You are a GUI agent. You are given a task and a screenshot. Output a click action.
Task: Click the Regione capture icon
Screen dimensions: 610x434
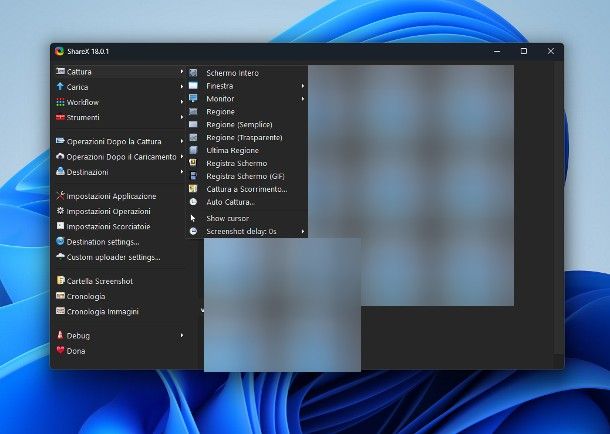pos(193,112)
